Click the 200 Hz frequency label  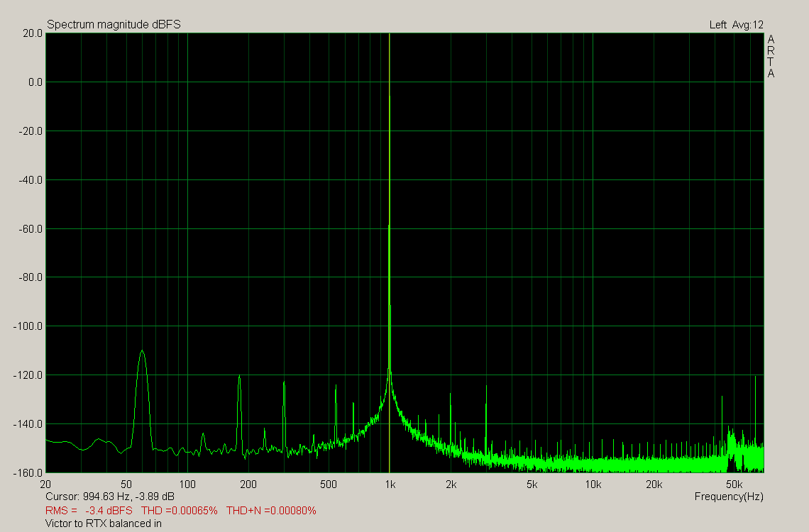pyautogui.click(x=248, y=484)
